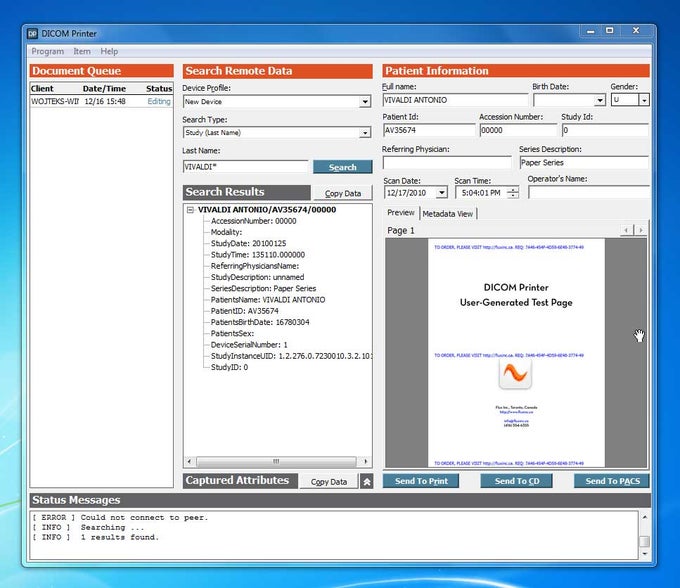This screenshot has width=680, height=588.
Task: Go to previous preview page arrow
Action: 627,230
